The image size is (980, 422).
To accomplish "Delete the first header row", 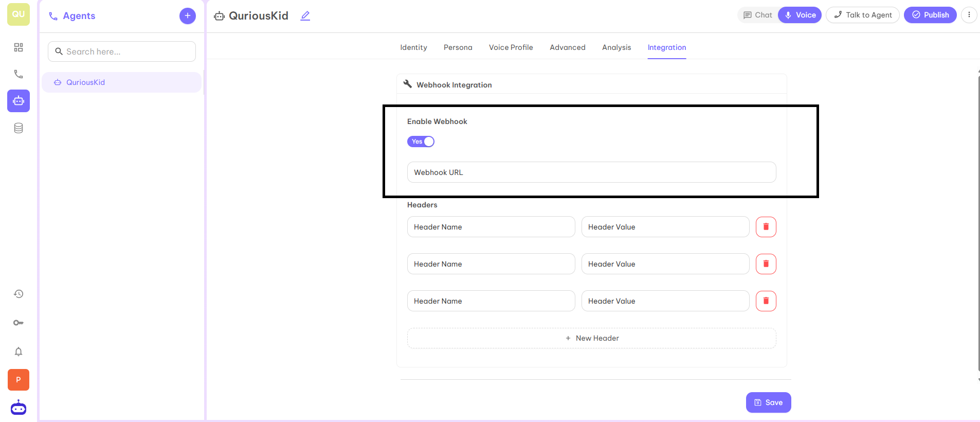I will [766, 227].
